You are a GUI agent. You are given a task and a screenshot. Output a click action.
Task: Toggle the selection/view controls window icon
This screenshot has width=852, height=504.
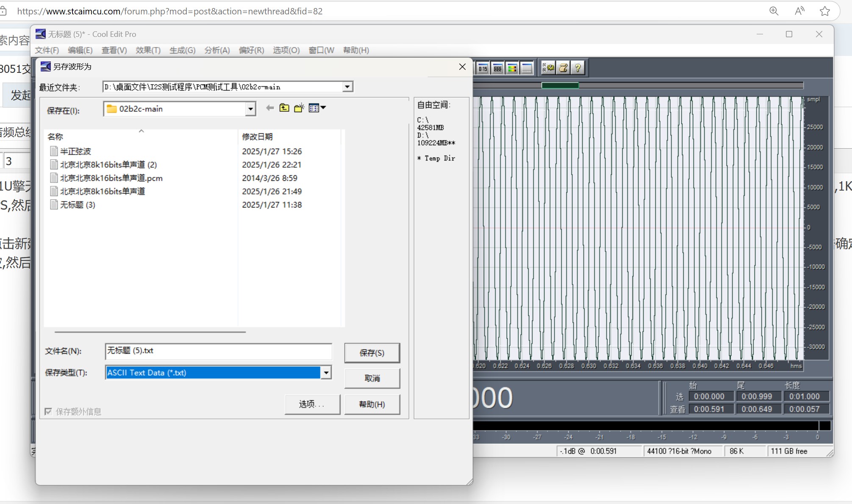(498, 68)
